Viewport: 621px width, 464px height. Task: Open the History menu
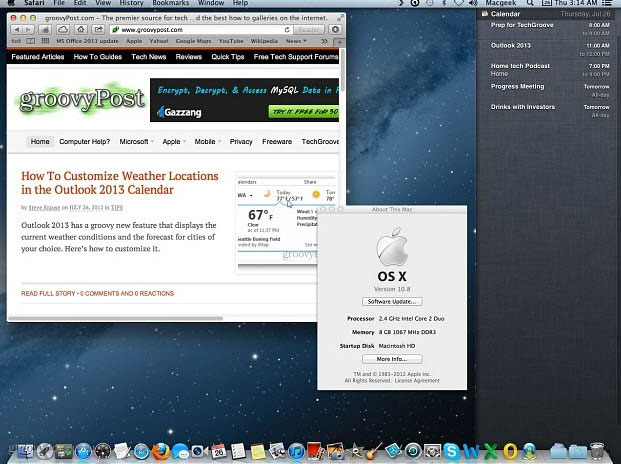(131, 3)
